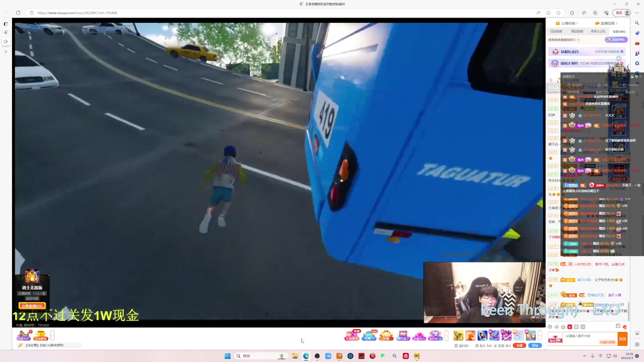The image size is (644, 362).
Task: Open browser extensions puzzle icon
Action: pos(572,13)
